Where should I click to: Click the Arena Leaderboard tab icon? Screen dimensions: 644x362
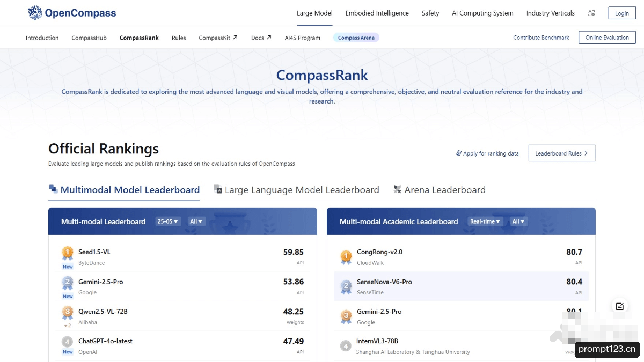398,189
